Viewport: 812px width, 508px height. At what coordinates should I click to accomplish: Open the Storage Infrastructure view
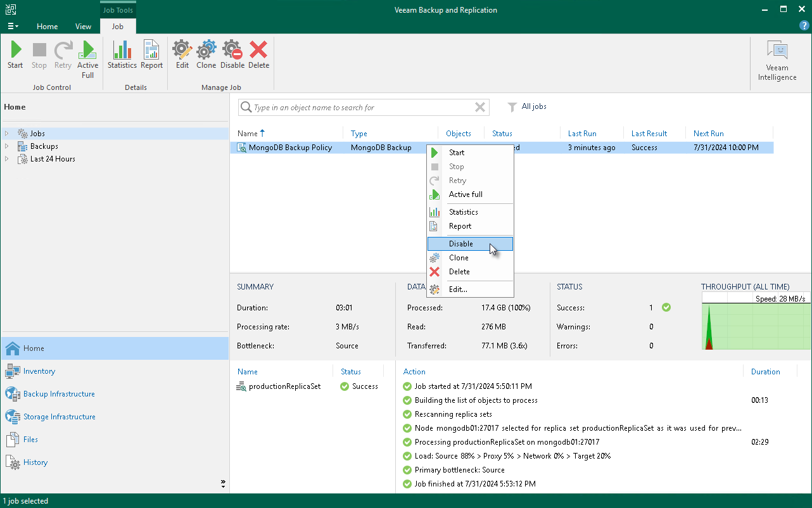pyautogui.click(x=115, y=417)
